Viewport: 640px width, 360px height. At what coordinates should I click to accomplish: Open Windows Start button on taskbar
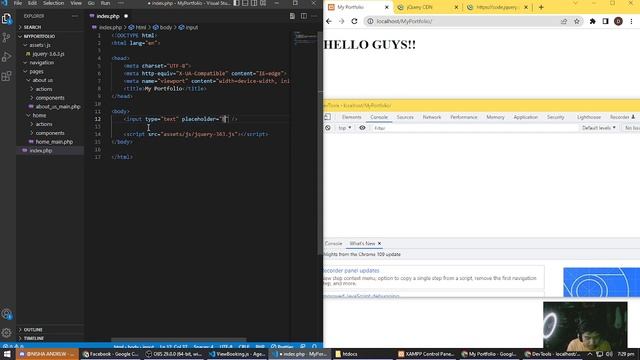tap(7, 354)
